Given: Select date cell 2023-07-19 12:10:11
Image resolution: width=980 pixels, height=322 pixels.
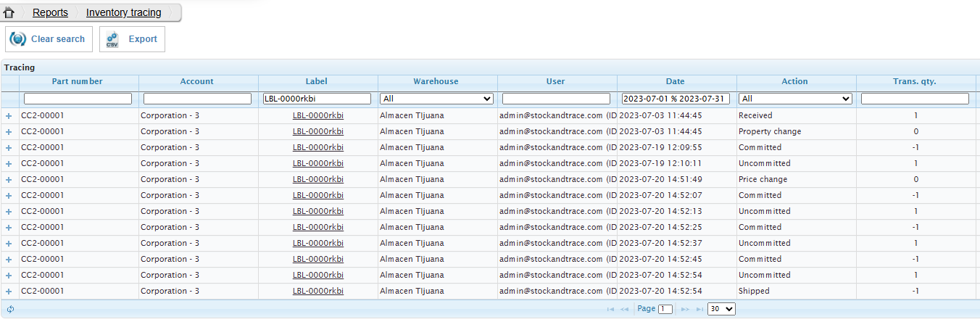Looking at the screenshot, I should [677, 163].
